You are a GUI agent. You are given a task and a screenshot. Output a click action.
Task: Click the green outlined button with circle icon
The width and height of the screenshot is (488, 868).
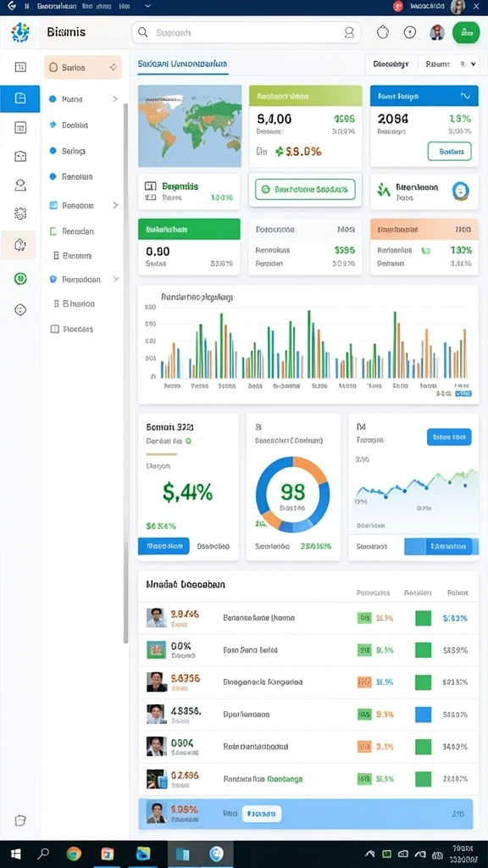(305, 189)
